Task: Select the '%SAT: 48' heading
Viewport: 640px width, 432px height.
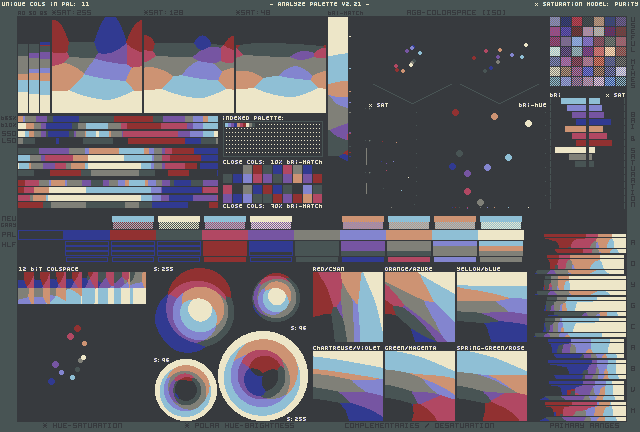Action: 253,13
